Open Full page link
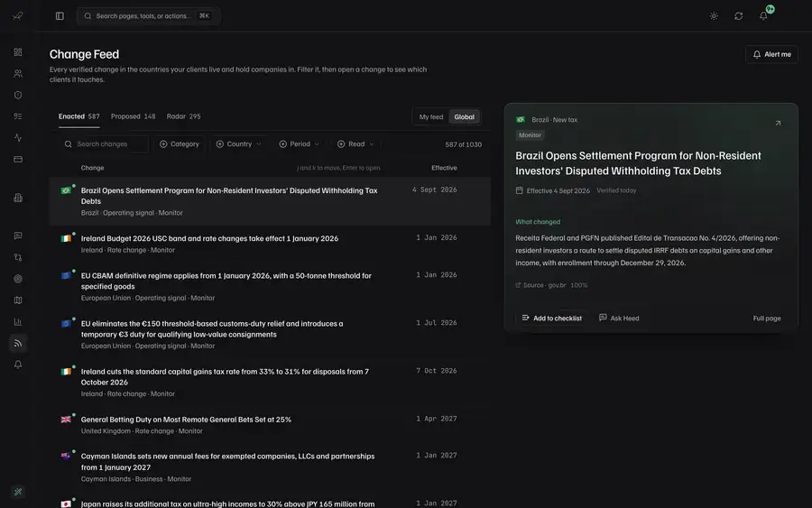812x508 pixels. point(767,319)
